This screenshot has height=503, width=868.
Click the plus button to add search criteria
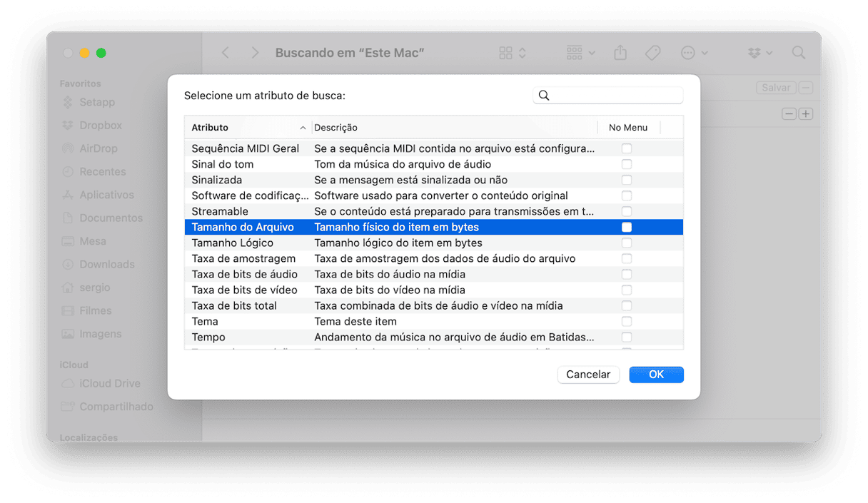click(x=806, y=114)
